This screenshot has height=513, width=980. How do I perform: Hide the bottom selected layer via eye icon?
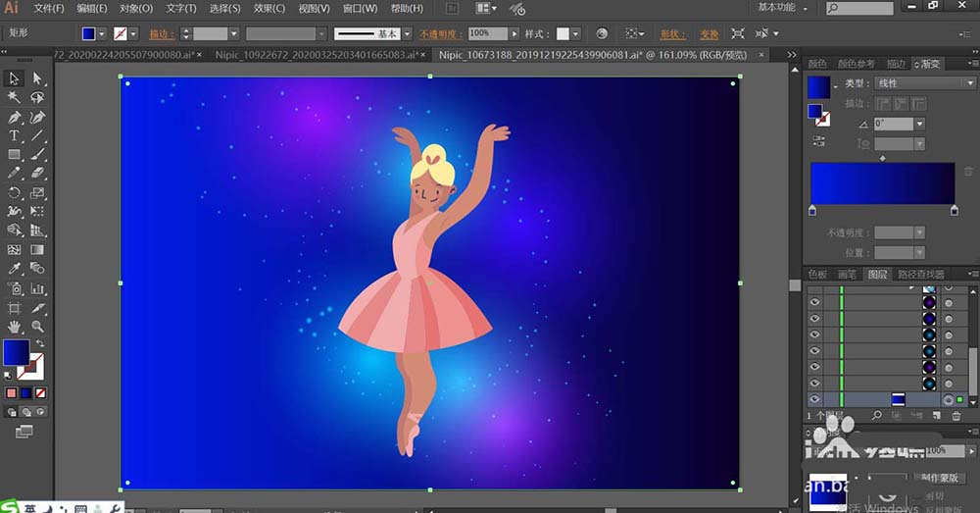click(814, 399)
